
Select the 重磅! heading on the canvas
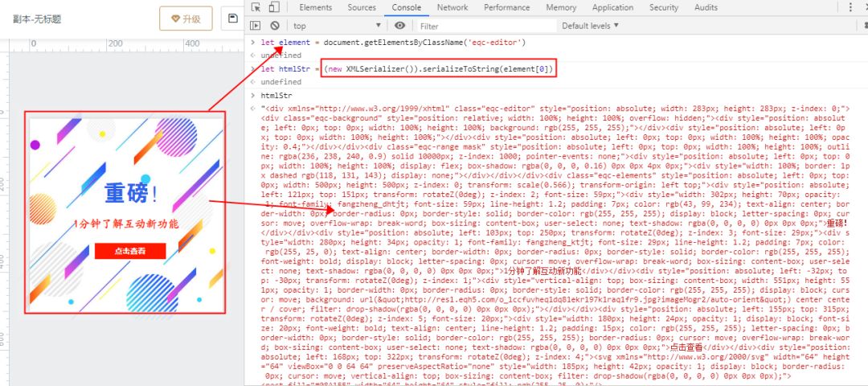(x=131, y=193)
